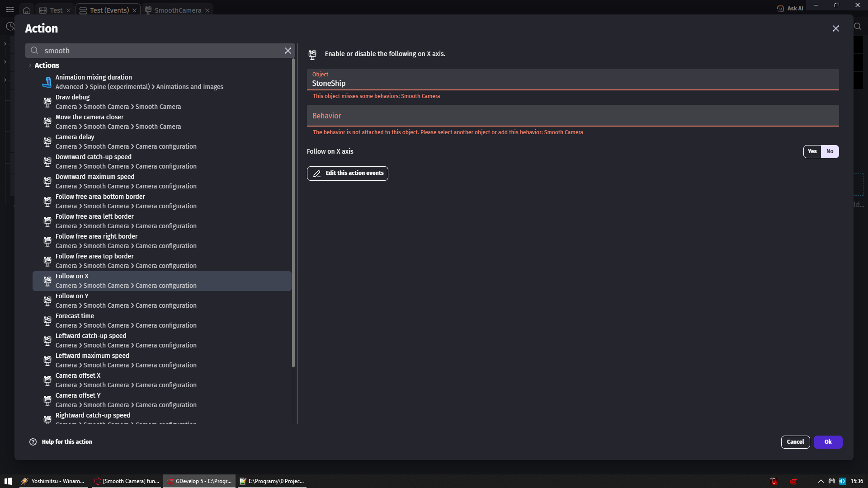This screenshot has height=488, width=868.
Task: Click the action list scrollbar
Action: point(293,212)
